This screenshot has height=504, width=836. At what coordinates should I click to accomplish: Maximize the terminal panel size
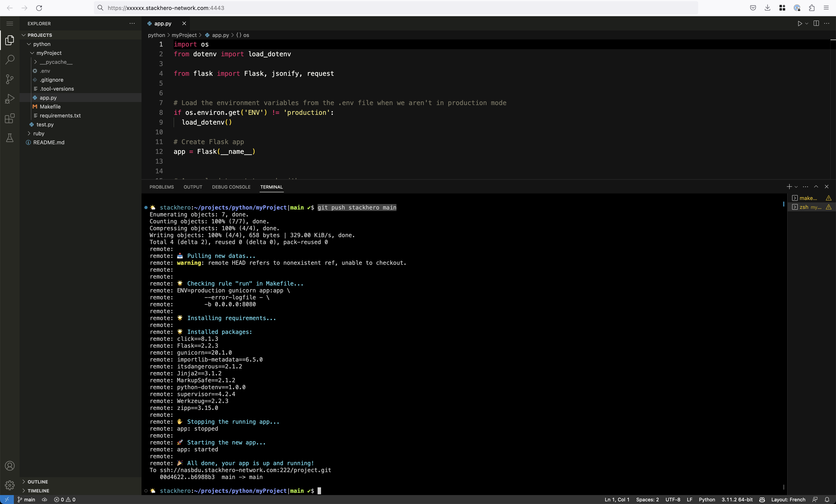click(x=816, y=187)
